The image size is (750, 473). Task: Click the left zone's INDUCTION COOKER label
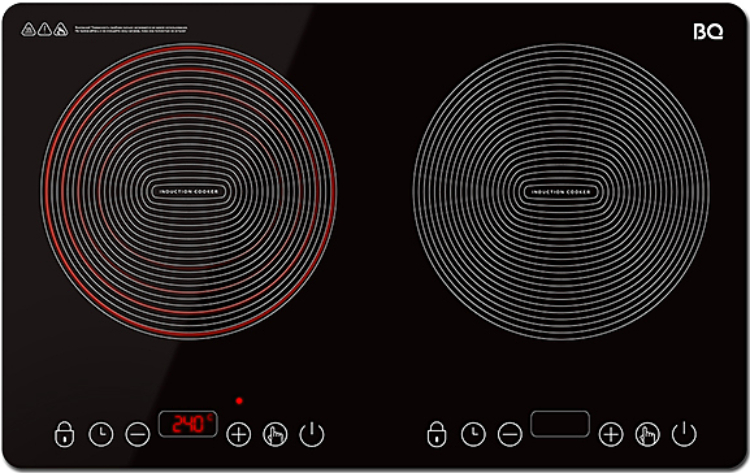[x=189, y=190]
